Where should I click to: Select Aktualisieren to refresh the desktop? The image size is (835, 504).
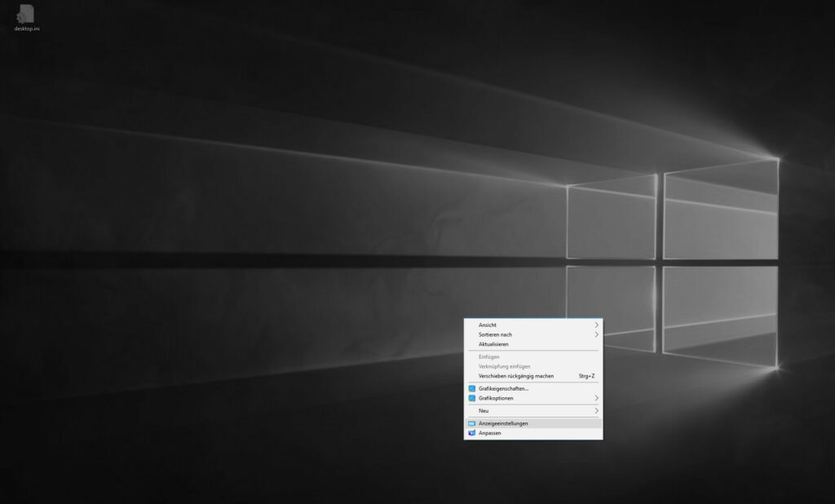click(533, 344)
